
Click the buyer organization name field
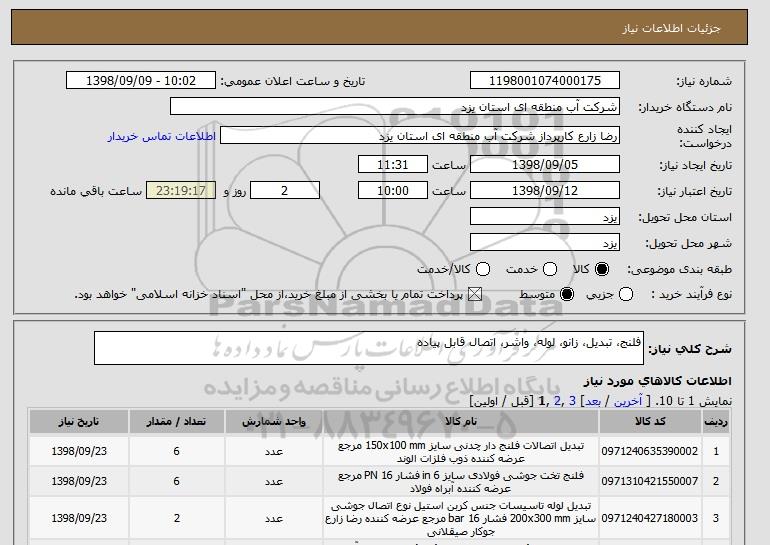[395, 107]
